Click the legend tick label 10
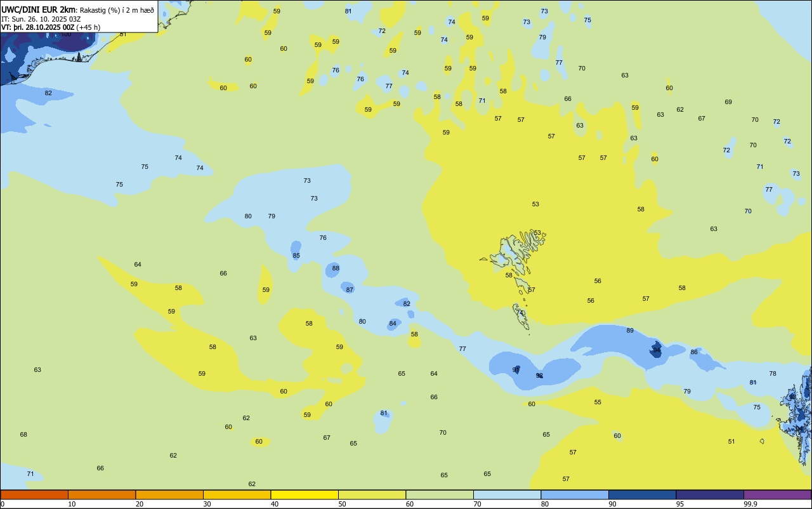812x509 pixels. [x=72, y=504]
